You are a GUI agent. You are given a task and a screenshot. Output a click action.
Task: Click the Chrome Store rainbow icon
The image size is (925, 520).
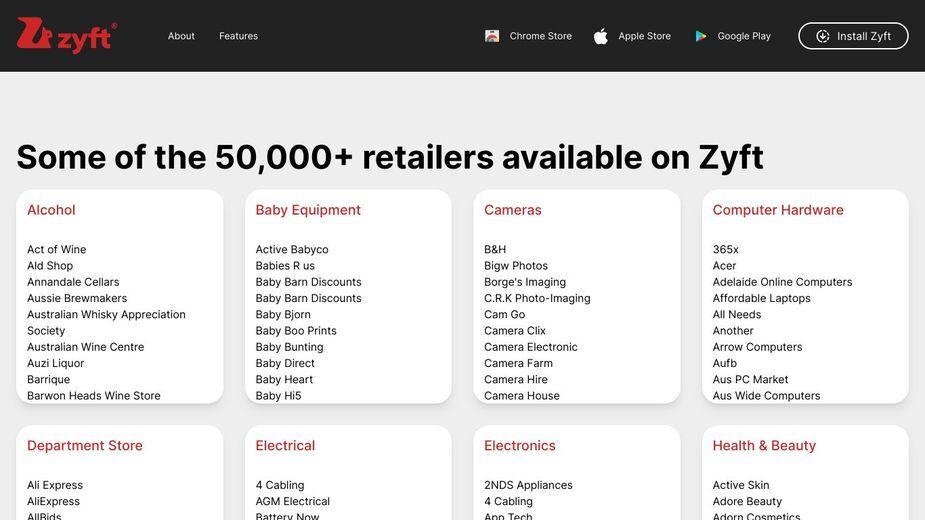pyautogui.click(x=492, y=36)
